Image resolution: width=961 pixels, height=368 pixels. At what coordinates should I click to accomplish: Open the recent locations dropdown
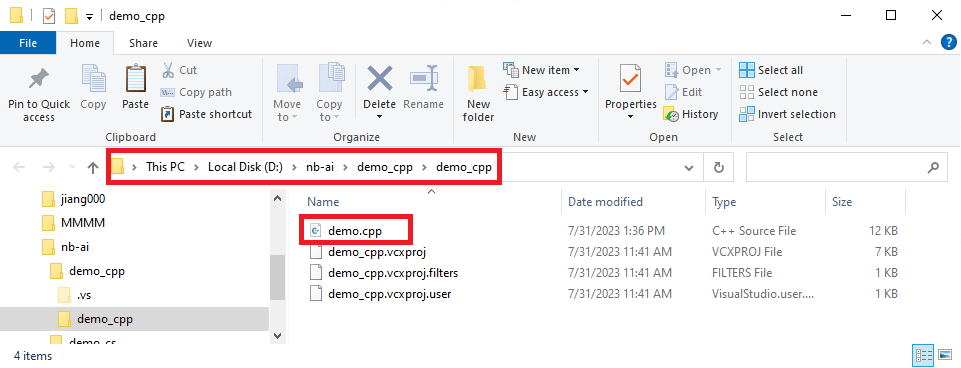pos(72,167)
